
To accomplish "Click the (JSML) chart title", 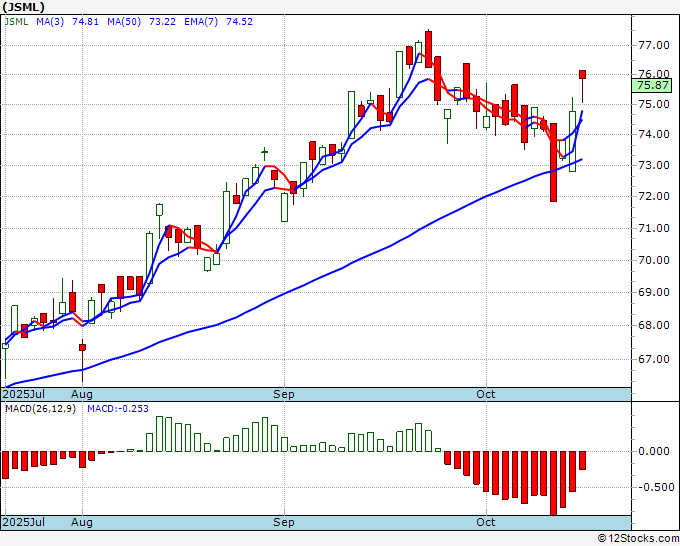I will point(23,7).
